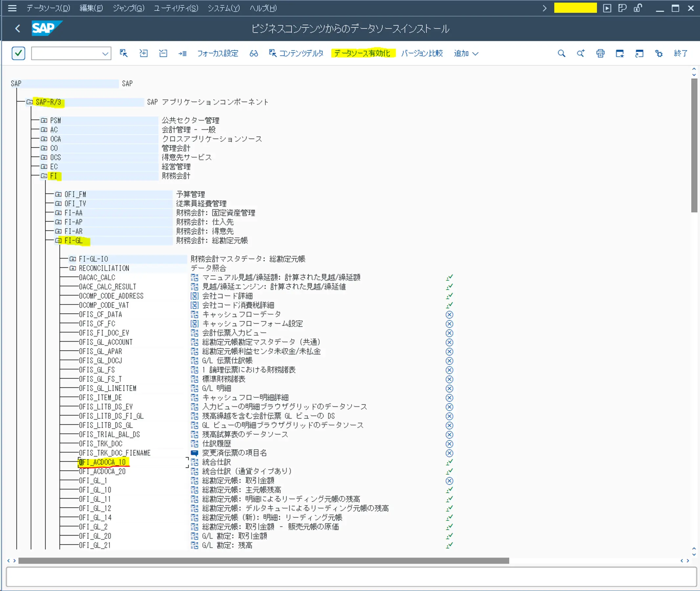
Task: Click the active check icon for 0ACAC_CALC
Action: (449, 277)
